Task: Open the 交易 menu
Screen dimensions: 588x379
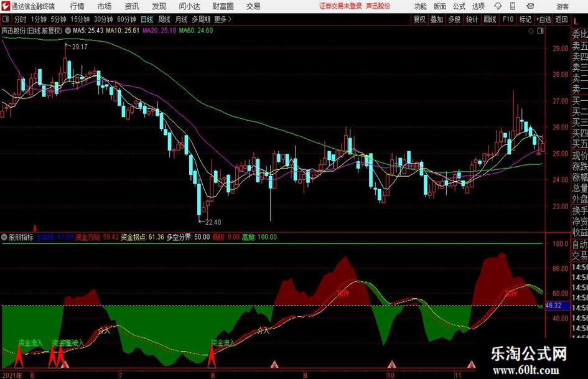Action: tap(253, 6)
